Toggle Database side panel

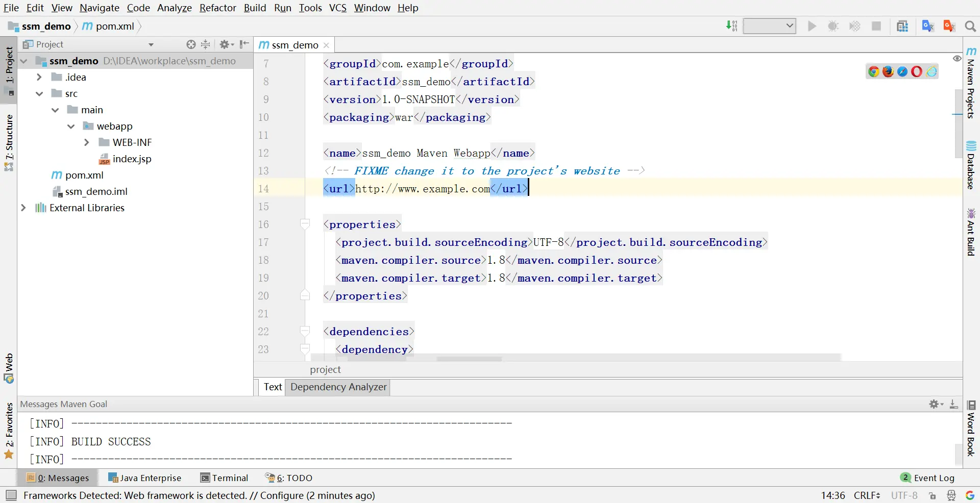tap(971, 164)
